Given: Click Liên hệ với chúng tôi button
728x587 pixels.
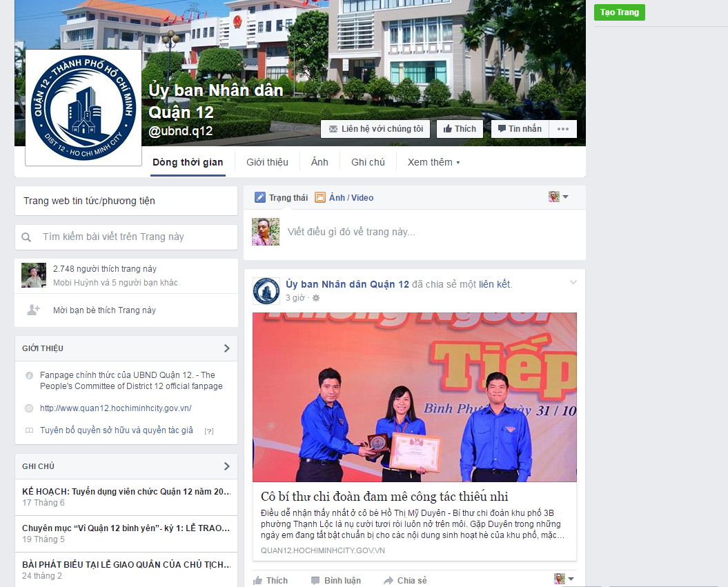Looking at the screenshot, I should click(375, 129).
